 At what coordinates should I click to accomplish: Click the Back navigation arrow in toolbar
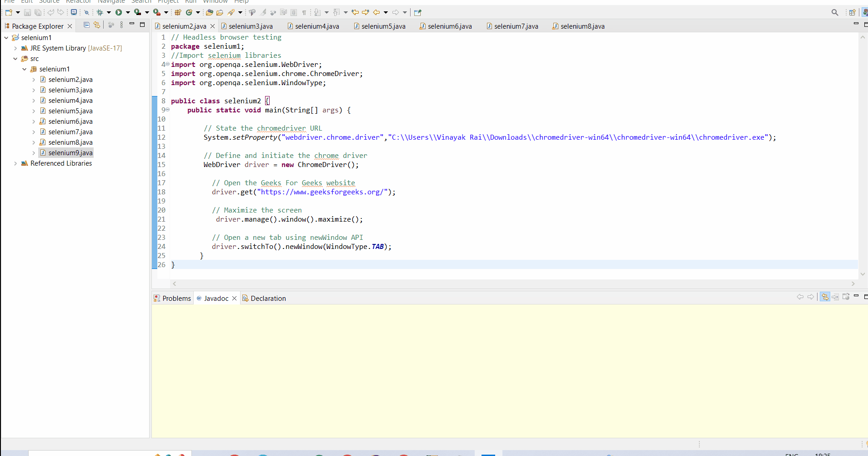tap(376, 12)
